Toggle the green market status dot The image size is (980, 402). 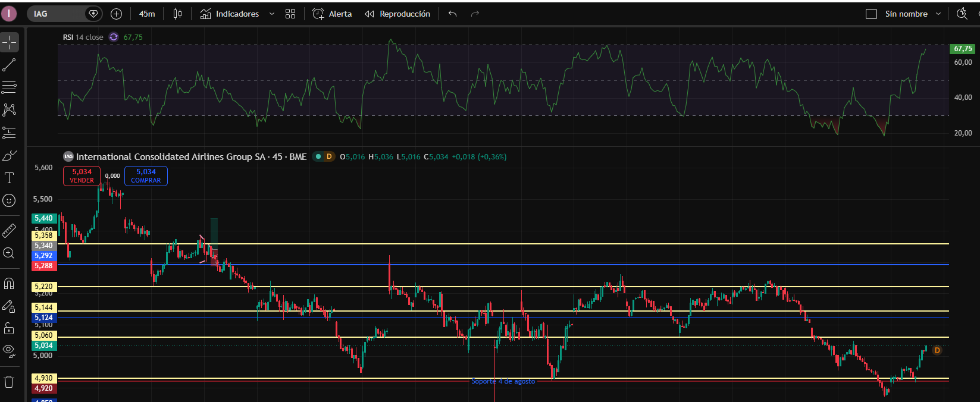point(318,156)
